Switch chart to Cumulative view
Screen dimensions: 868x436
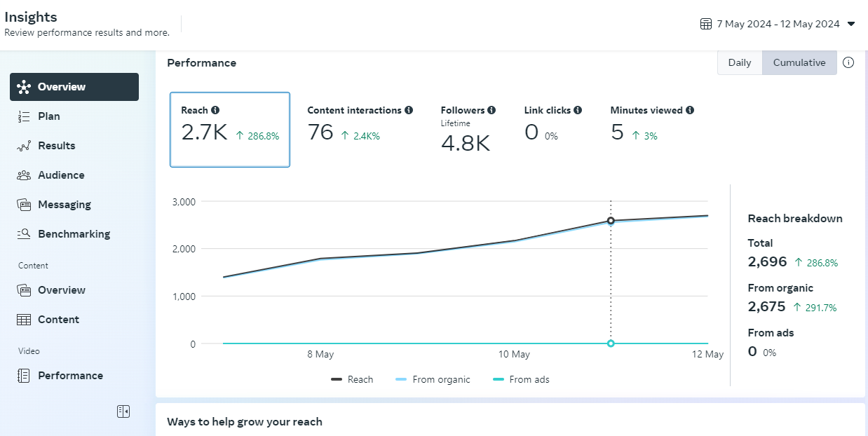coord(799,62)
